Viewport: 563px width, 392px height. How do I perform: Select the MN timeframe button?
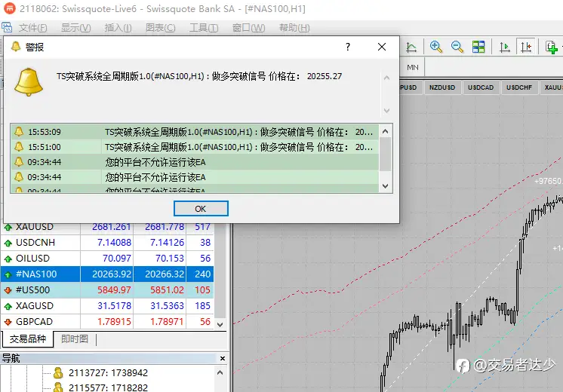(x=413, y=67)
